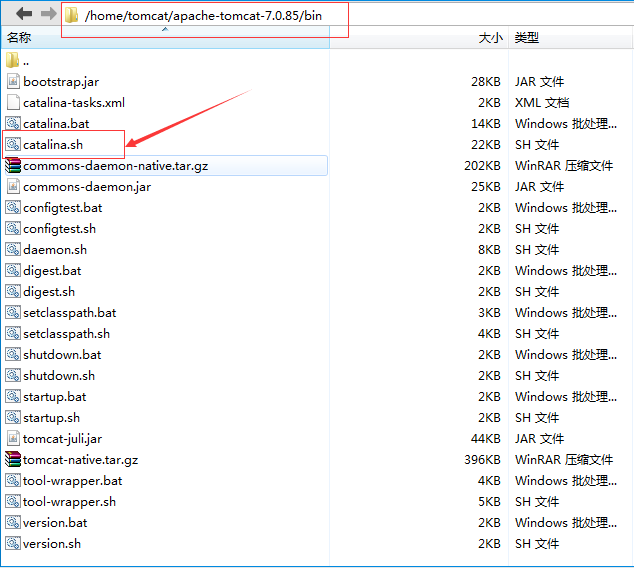Select the digest.sh file icon
Image resolution: width=634 pixels, height=568 pixels.
(13, 291)
